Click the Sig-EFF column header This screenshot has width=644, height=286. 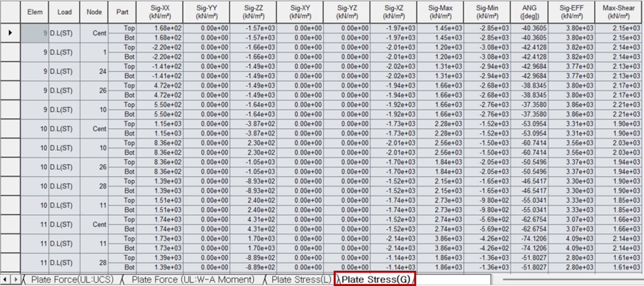(571, 12)
